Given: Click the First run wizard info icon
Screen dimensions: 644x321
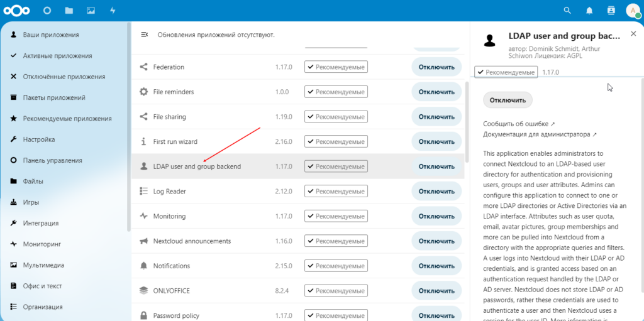Looking at the screenshot, I should coord(143,141).
